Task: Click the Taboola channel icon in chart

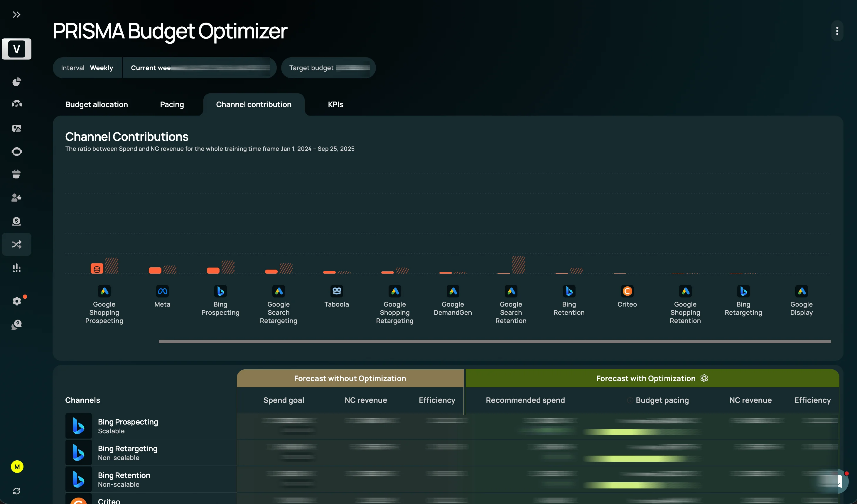Action: pyautogui.click(x=337, y=291)
